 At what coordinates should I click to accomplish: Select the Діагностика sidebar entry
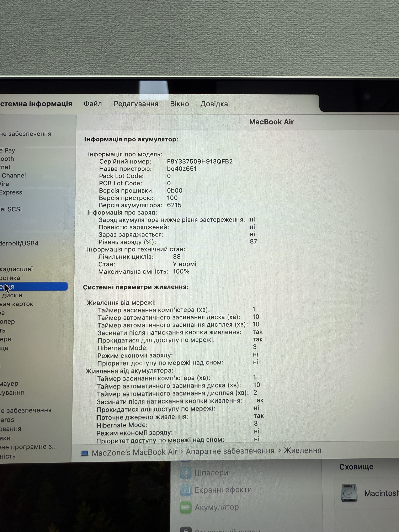coord(10,278)
